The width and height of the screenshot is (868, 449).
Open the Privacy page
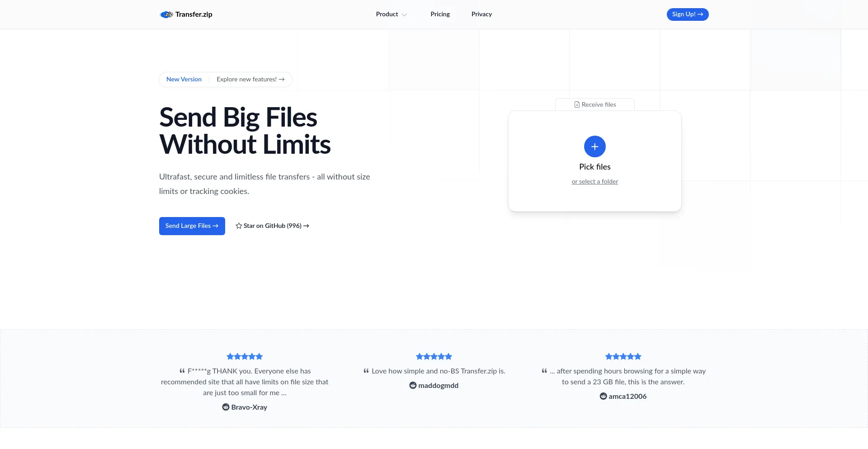481,14
